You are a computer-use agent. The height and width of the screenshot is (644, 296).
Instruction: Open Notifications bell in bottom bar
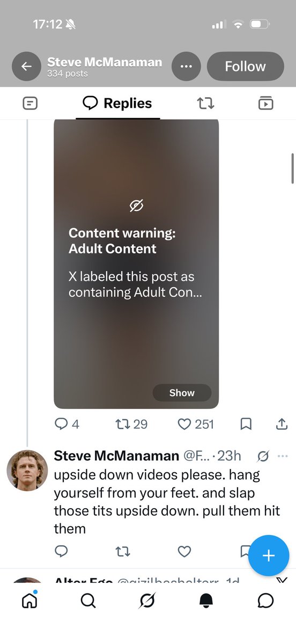click(206, 601)
